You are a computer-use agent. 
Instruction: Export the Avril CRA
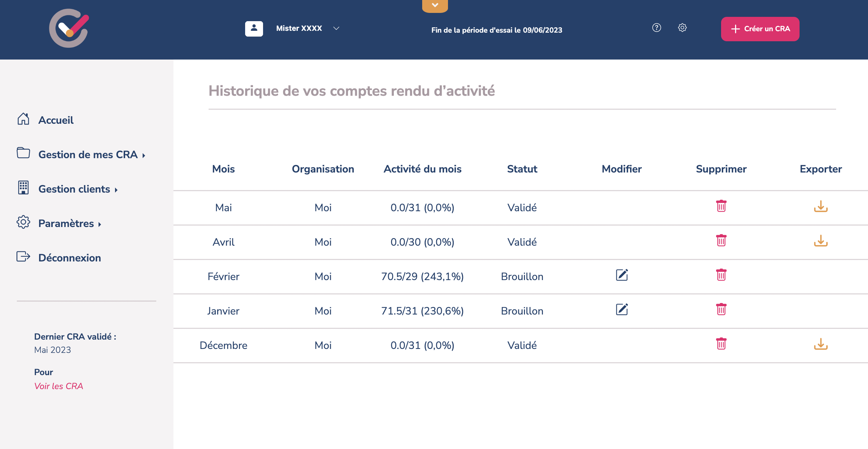click(820, 241)
